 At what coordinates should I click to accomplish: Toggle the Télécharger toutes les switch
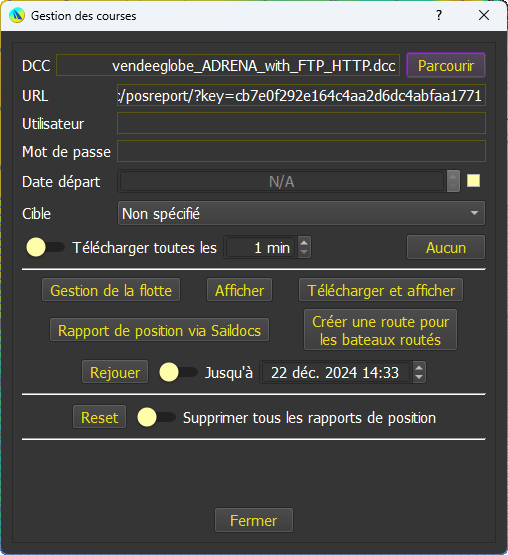45,247
